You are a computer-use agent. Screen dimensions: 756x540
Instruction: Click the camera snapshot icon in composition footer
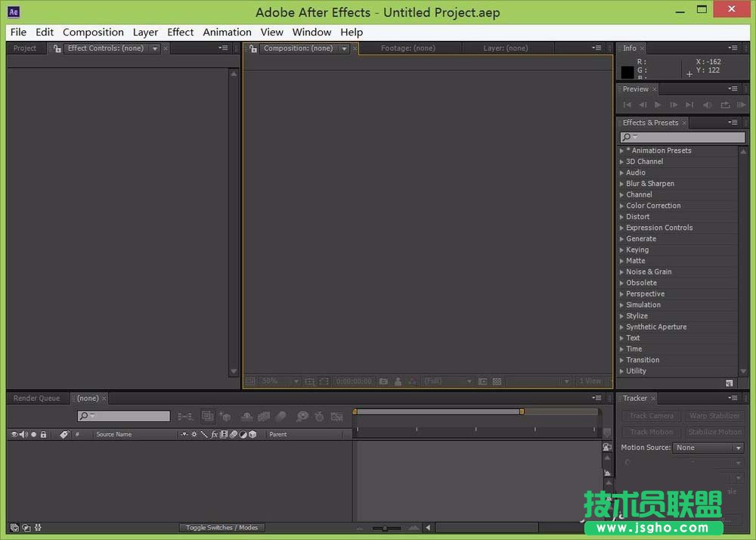(383, 382)
